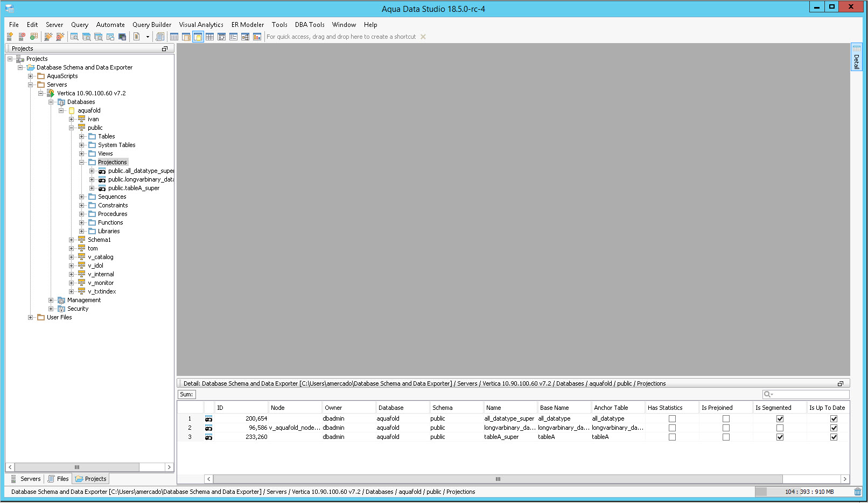Expand the public.tableA_super projection
This screenshot has width=868, height=503.
(x=92, y=188)
